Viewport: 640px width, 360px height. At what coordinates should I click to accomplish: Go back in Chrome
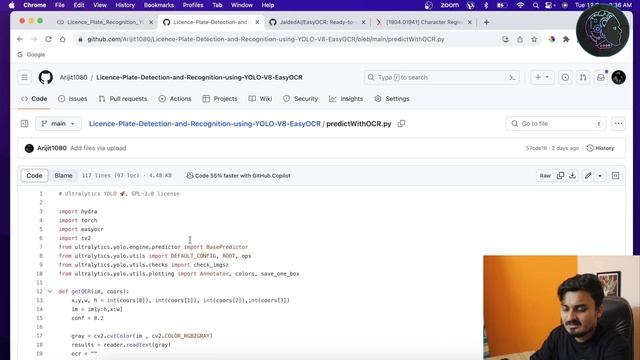[x=20, y=39]
